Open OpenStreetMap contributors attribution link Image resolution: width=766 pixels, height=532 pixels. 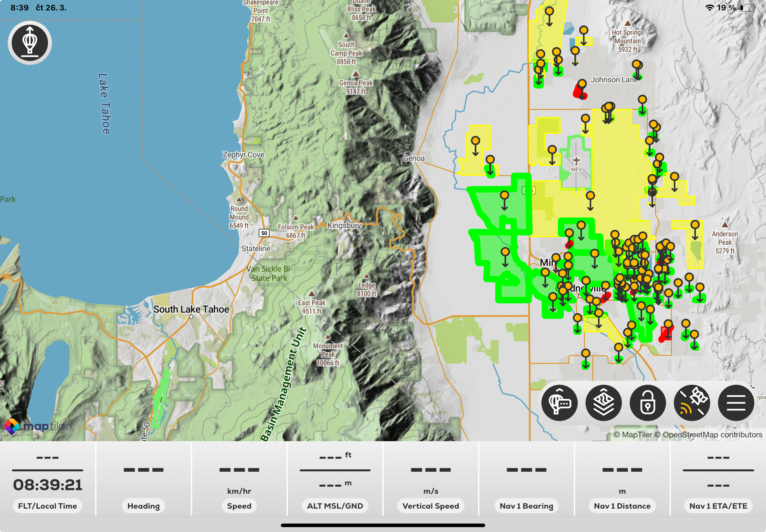coord(712,435)
